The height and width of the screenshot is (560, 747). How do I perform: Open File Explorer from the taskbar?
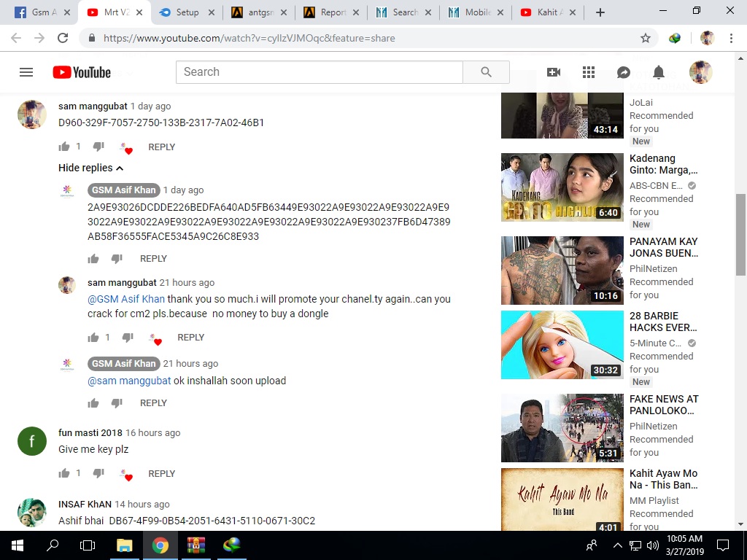(124, 545)
